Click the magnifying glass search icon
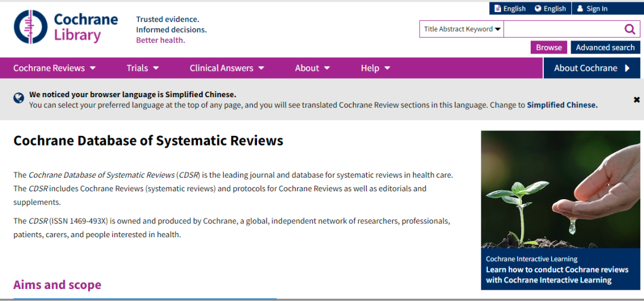This screenshot has width=644, height=301. tap(630, 29)
